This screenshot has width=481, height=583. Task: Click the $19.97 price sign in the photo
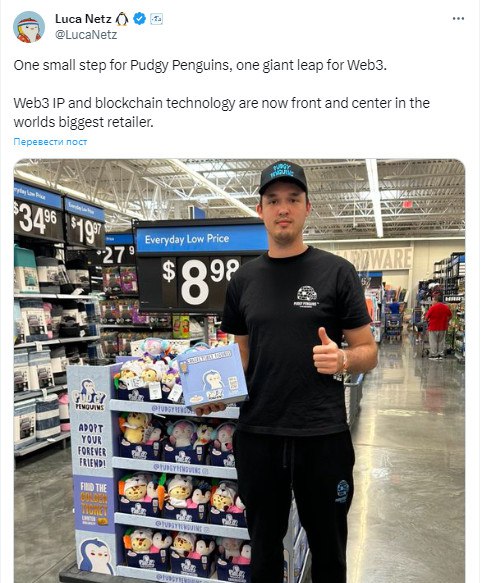pos(85,222)
